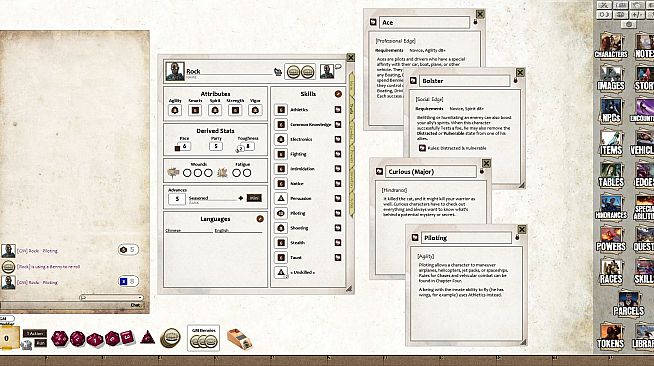
Task: Click the modifier box showing 0
Action: pyautogui.click(x=7, y=338)
